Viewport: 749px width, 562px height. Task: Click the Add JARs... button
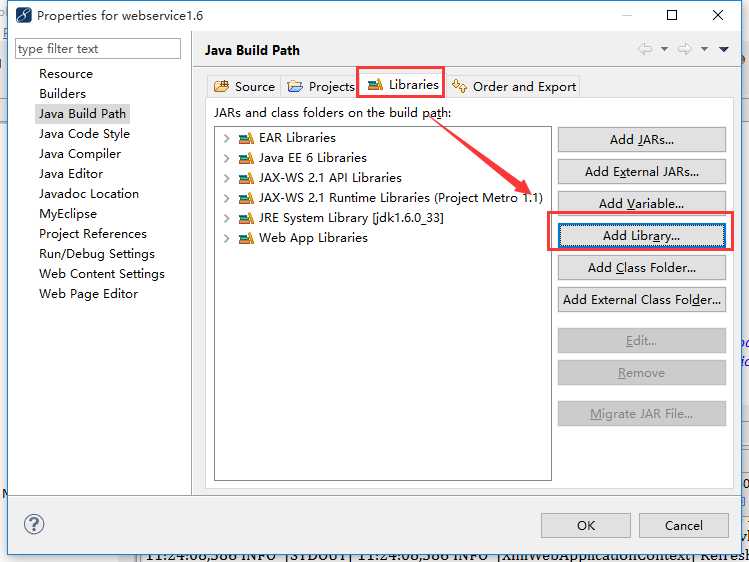tap(642, 139)
